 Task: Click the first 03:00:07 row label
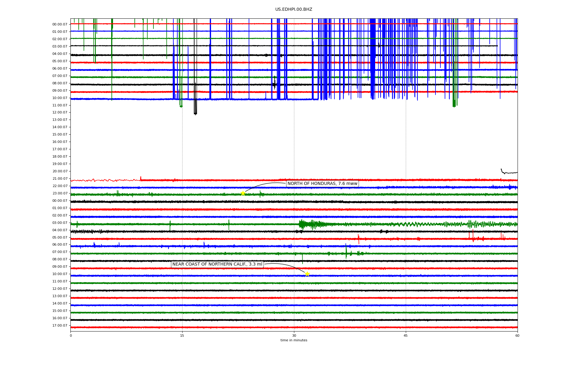coord(60,46)
